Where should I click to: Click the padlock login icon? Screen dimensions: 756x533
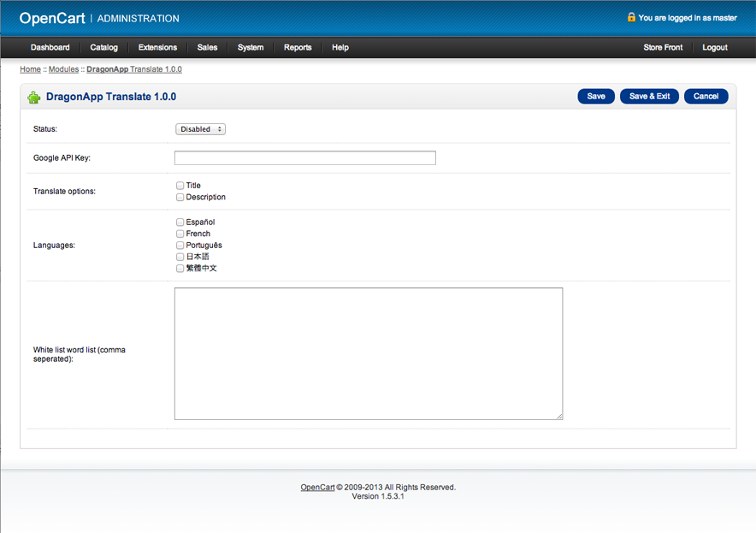click(631, 17)
